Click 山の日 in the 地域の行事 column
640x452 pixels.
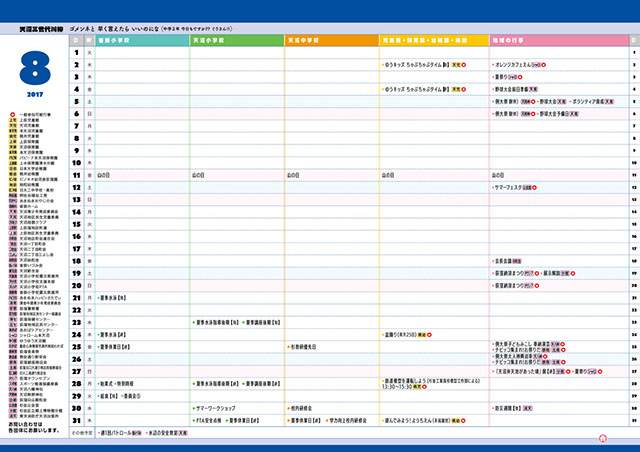[x=498, y=175]
